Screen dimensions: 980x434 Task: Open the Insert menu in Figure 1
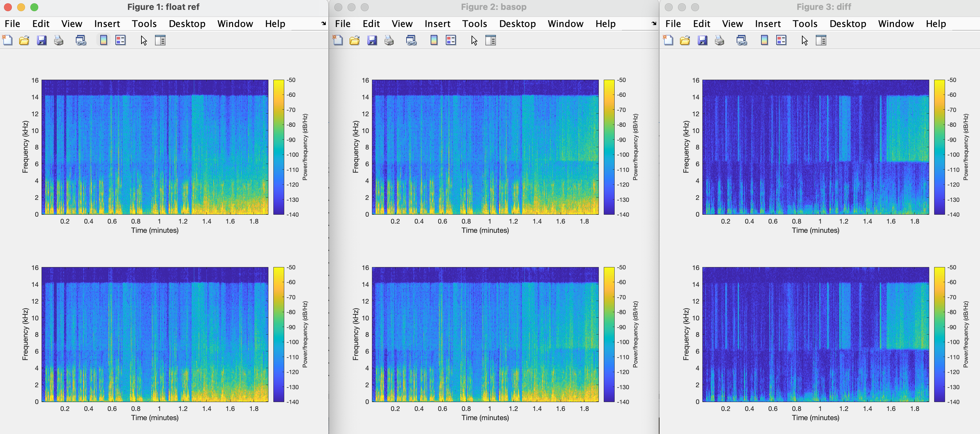(x=107, y=24)
